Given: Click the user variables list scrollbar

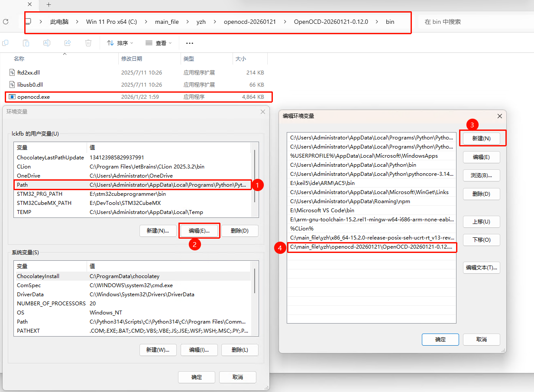Looking at the screenshot, I should 254,173.
